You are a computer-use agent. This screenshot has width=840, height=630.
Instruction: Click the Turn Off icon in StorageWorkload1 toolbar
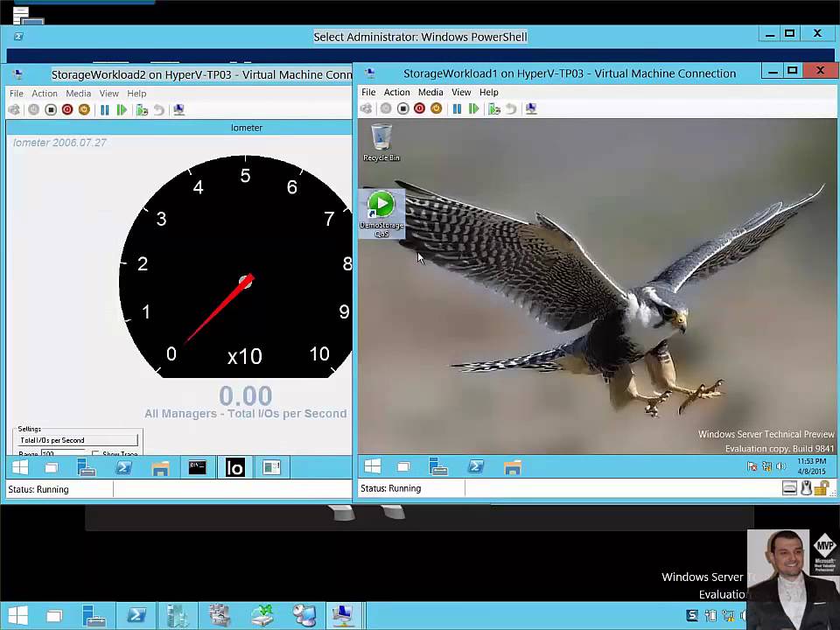click(402, 108)
